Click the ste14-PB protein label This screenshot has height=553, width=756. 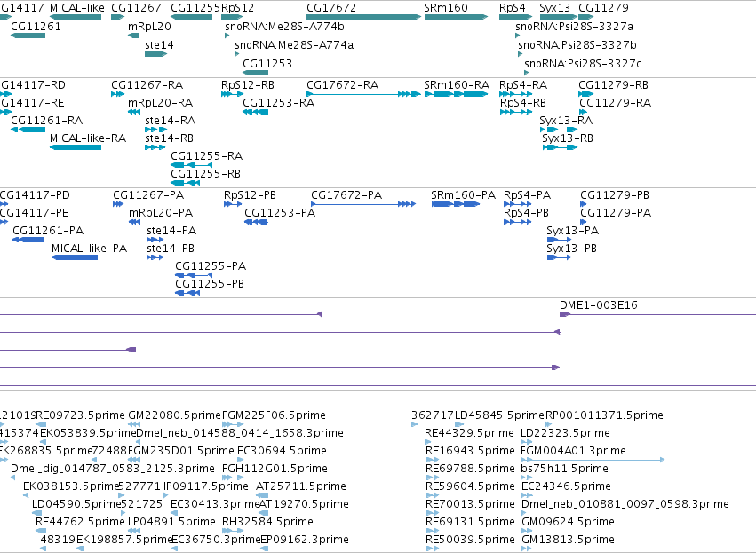(171, 249)
